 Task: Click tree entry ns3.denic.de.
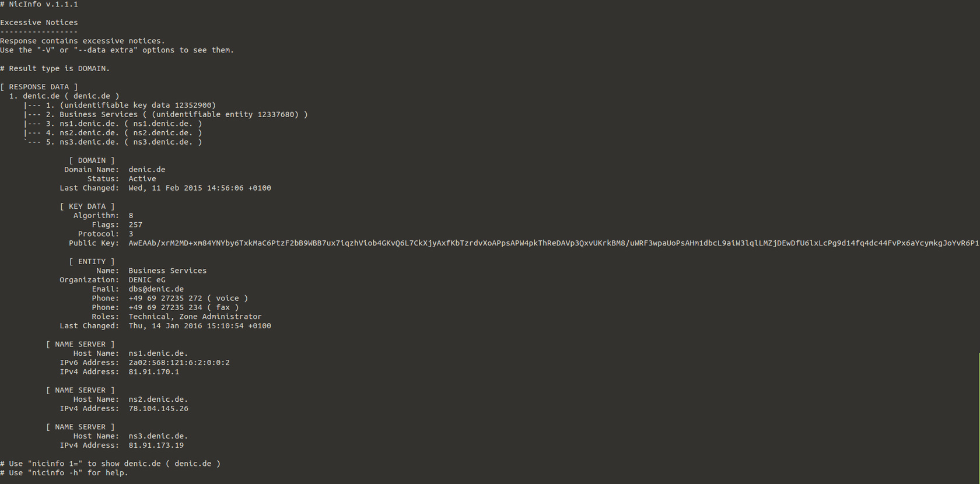tap(131, 142)
